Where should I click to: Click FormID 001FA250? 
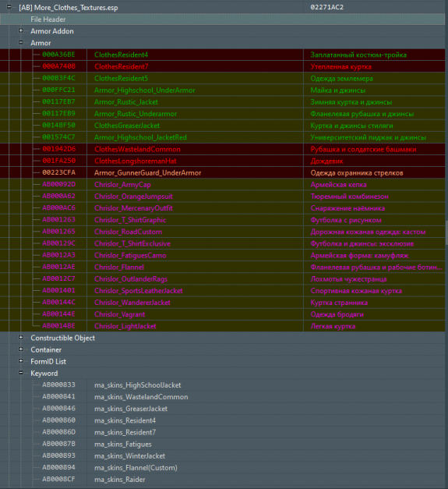click(58, 161)
